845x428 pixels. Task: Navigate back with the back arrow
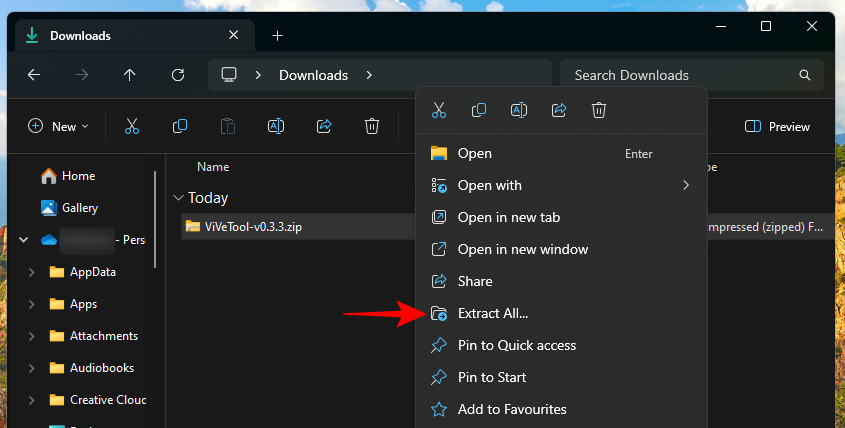coord(34,75)
